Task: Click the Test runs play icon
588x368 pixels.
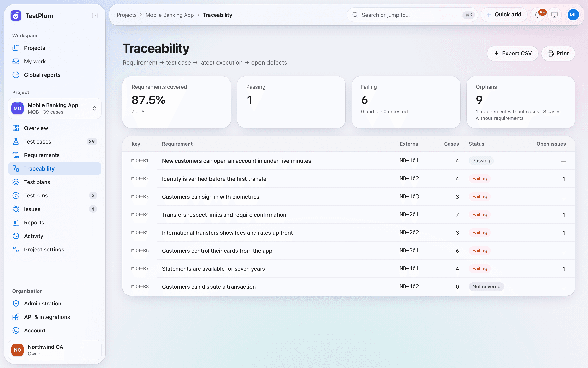Action: click(16, 195)
